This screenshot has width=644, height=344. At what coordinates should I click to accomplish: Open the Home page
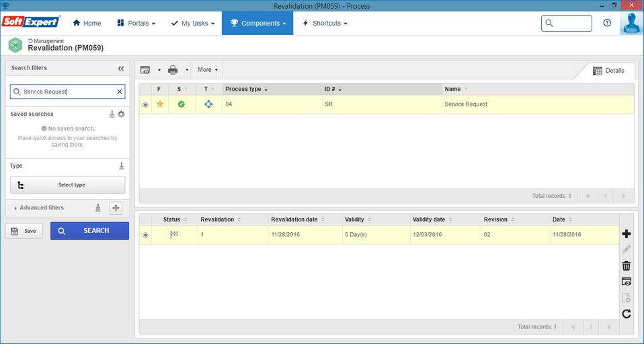pos(87,23)
